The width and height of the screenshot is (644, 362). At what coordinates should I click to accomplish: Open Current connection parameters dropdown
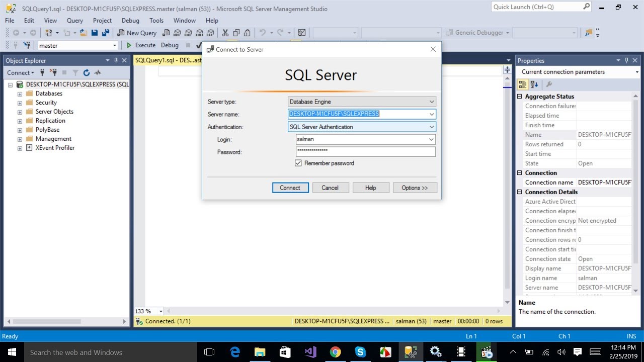click(x=636, y=72)
